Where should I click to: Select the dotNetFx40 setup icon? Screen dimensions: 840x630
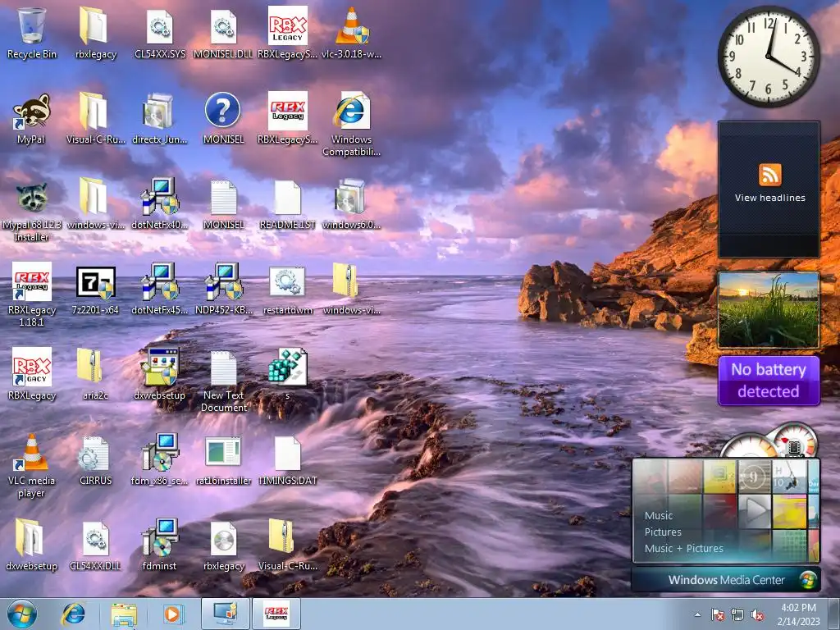[x=160, y=203]
